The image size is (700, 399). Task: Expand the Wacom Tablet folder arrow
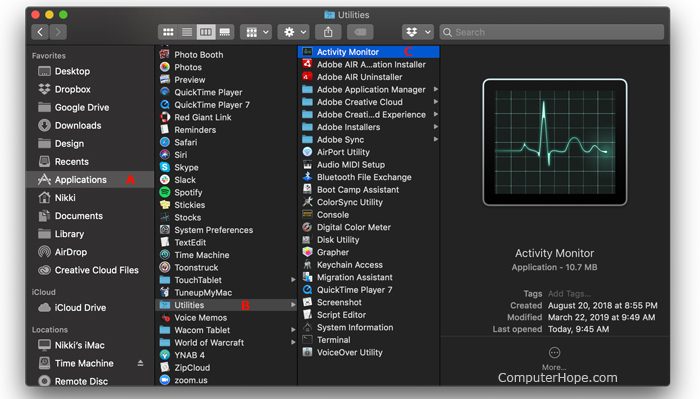click(293, 330)
